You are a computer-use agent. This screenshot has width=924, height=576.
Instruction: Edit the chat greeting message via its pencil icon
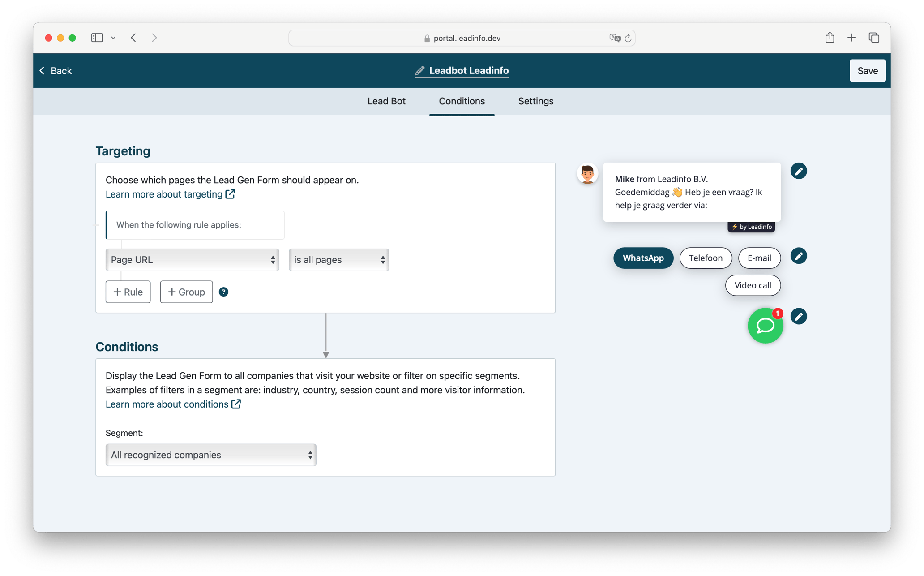tap(799, 171)
